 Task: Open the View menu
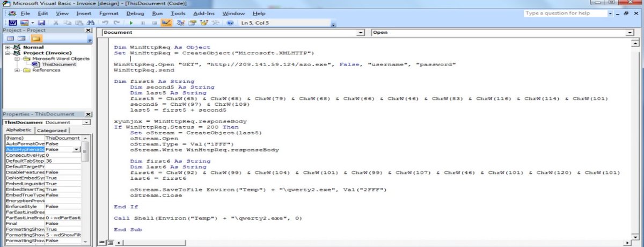62,13
